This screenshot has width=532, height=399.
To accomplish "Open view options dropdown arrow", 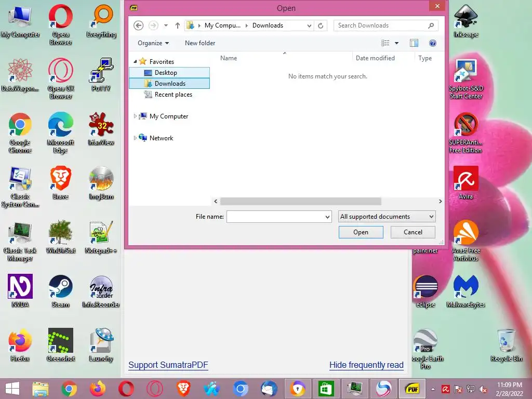I will (x=396, y=43).
